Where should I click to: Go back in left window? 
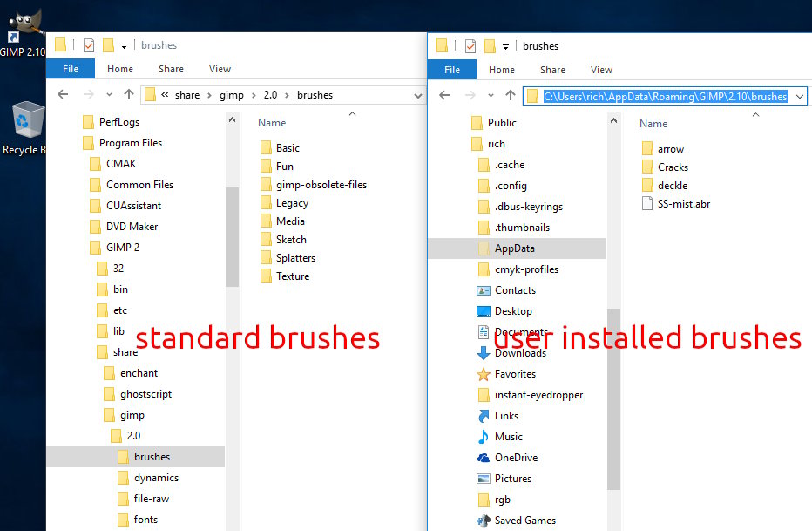tap(64, 94)
